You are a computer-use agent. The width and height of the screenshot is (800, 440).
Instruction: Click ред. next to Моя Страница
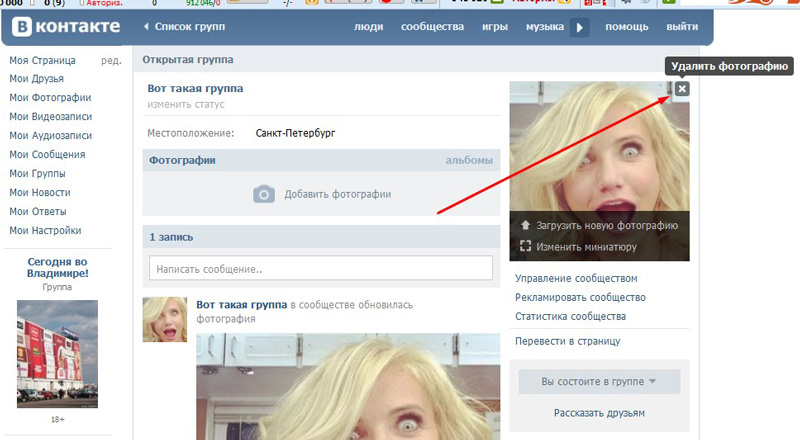point(111,60)
